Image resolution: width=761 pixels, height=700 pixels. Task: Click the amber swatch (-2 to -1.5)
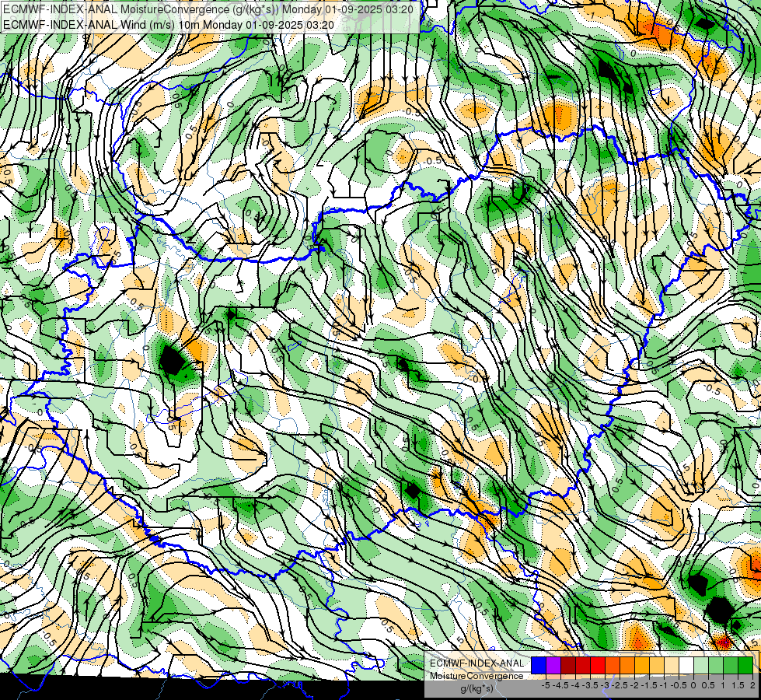pos(642,665)
